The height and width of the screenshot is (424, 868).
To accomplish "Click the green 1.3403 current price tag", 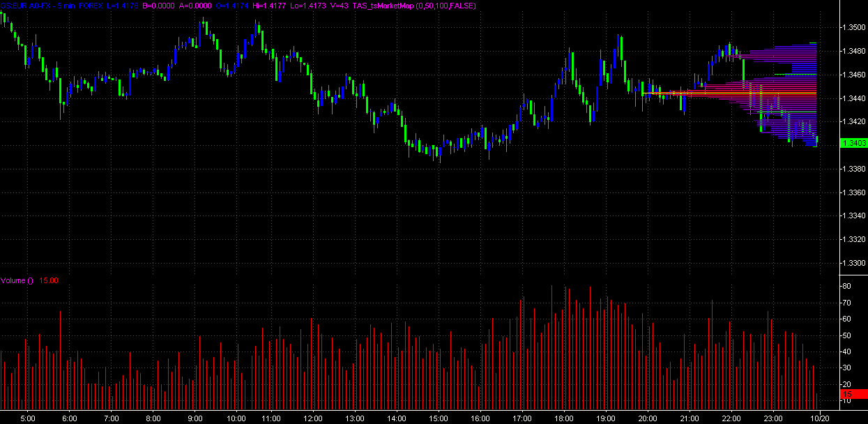I will pos(854,143).
